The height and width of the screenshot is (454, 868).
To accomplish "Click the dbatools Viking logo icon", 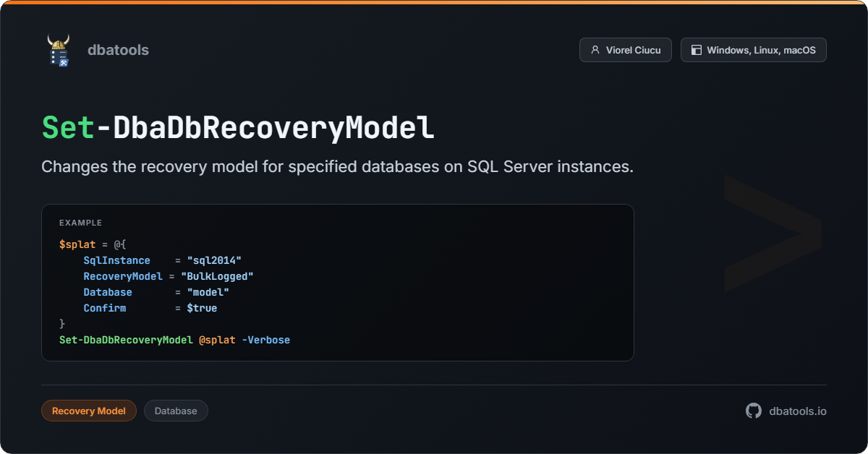I will (58, 50).
